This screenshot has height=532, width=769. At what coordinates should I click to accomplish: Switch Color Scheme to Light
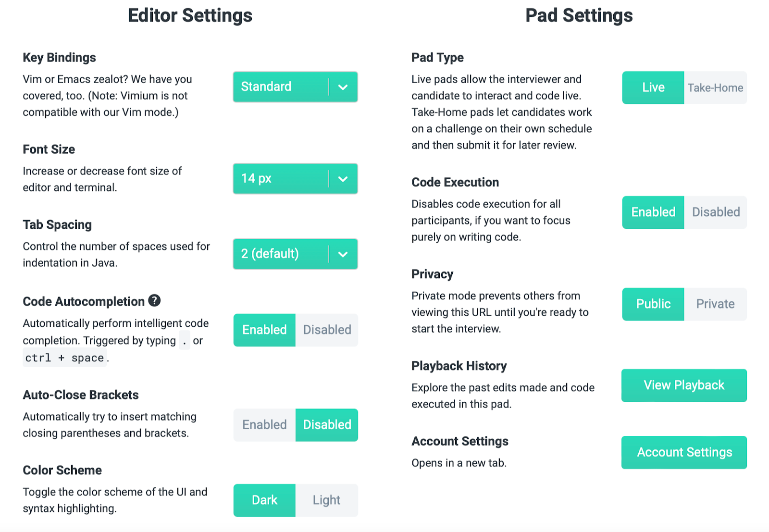point(327,500)
